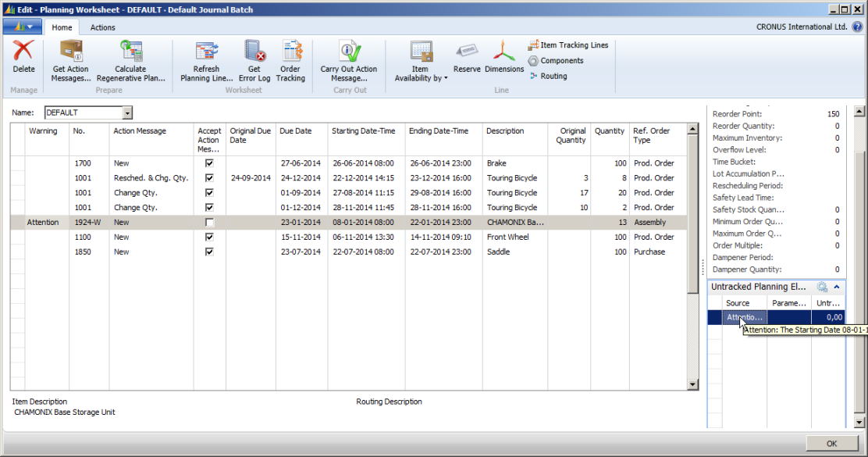The image size is (868, 457).
Task: Toggle Accept Action Message for Brake row
Action: pos(209,162)
